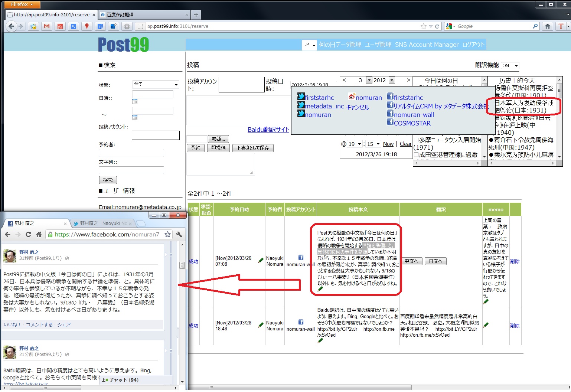The width and height of the screenshot is (571, 392).
Task: Tick the 成田空港管理棟 event checkbox
Action: tap(416, 155)
